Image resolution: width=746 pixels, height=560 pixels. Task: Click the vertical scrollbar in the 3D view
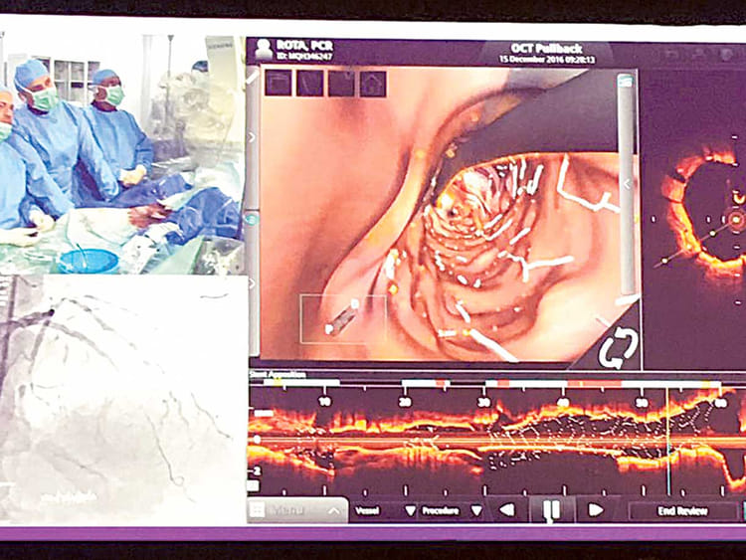(627, 186)
